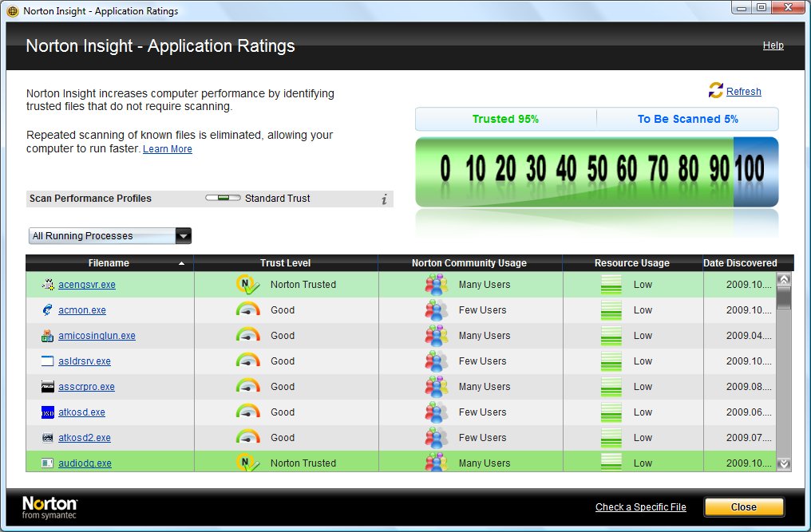Screen dimensions: 811x532
Task: Click the trust gauge icon for atkosd2.exe
Action: click(x=247, y=437)
